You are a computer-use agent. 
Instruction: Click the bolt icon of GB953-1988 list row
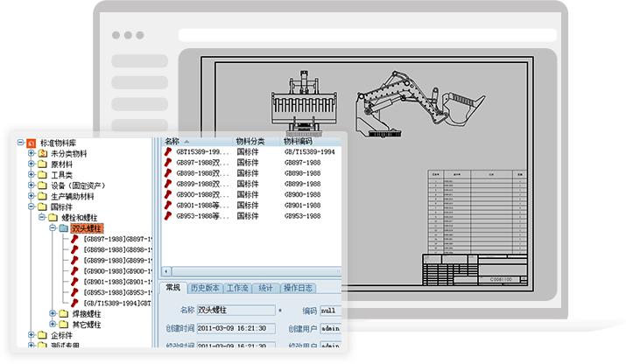tap(170, 215)
